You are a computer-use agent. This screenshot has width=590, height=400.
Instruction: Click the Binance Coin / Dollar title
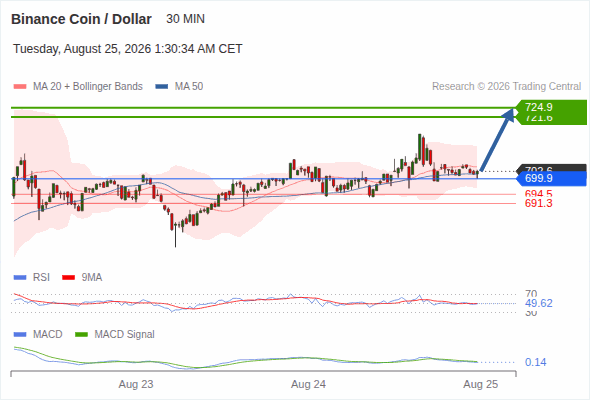(81, 19)
